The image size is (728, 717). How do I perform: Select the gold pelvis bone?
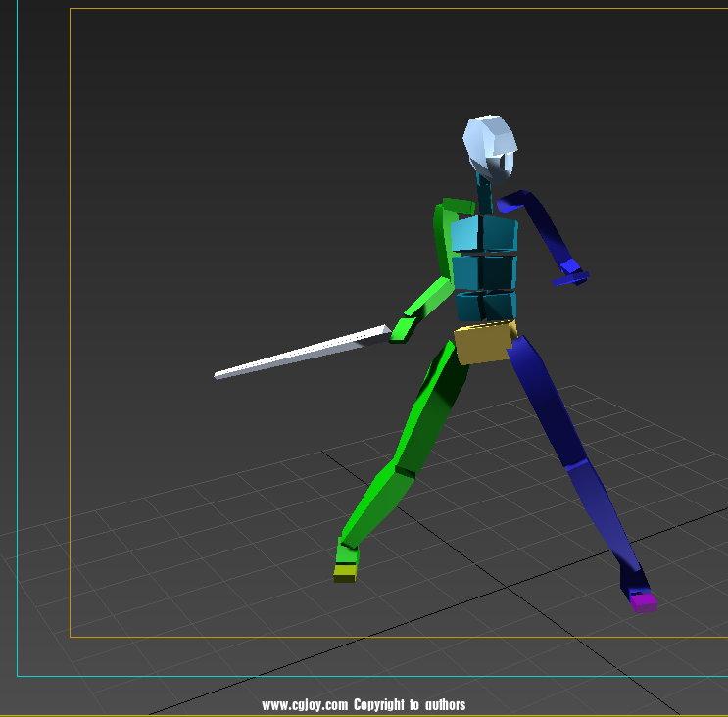pyautogui.click(x=482, y=343)
